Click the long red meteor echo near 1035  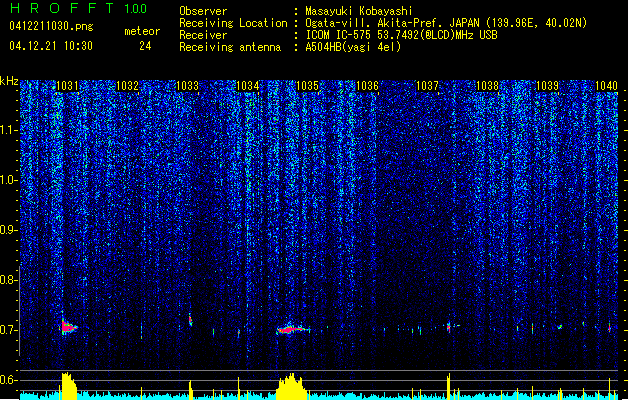(x=292, y=329)
